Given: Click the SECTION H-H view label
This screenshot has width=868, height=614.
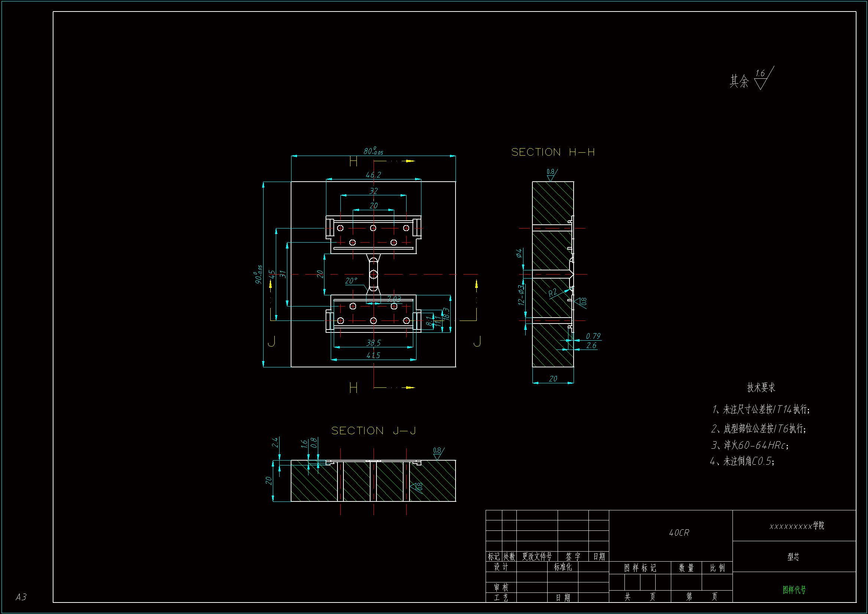Looking at the screenshot, I should click(x=553, y=152).
